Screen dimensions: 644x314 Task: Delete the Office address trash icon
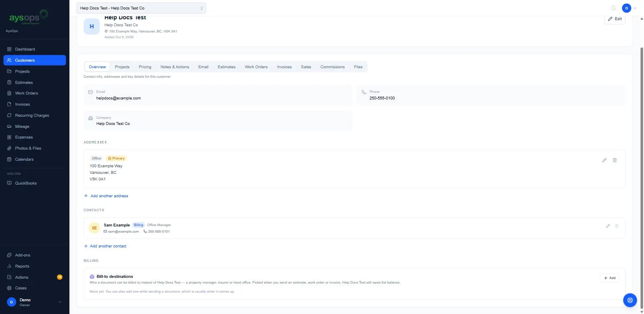pos(615,160)
